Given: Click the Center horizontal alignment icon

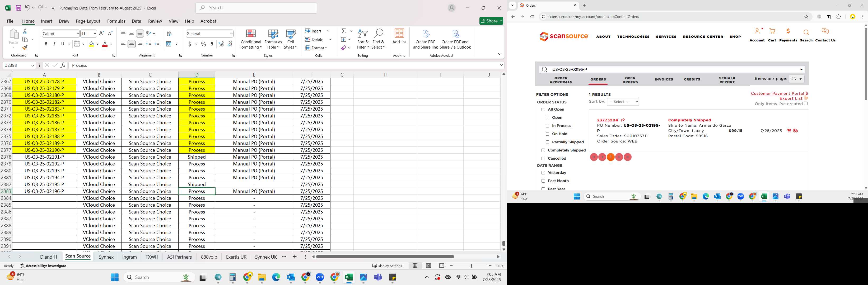Looking at the screenshot, I should pos(131,44).
